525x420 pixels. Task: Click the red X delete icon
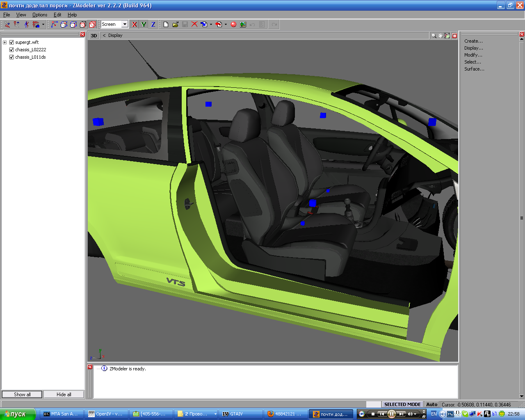click(194, 25)
